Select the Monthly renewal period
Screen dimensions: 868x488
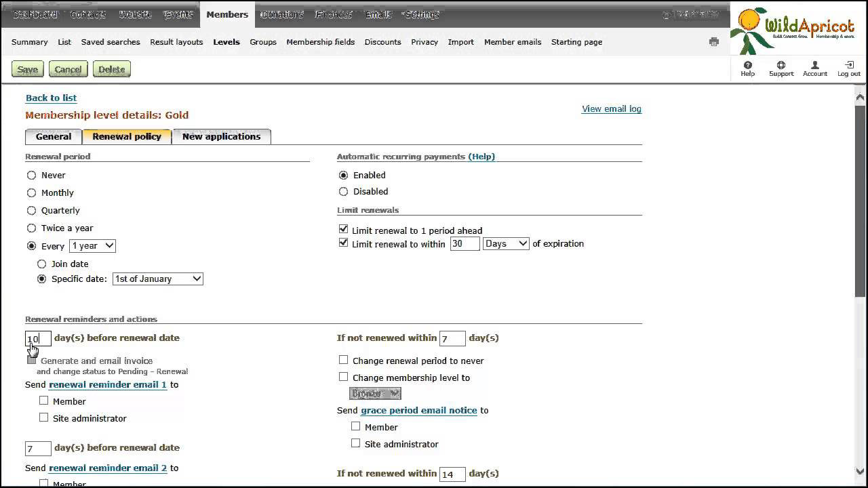click(x=31, y=192)
